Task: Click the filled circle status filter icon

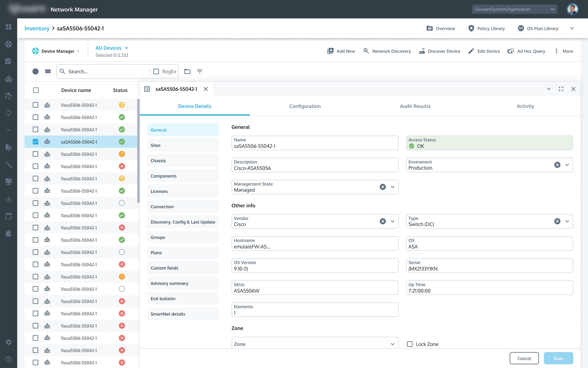Action: [36, 71]
